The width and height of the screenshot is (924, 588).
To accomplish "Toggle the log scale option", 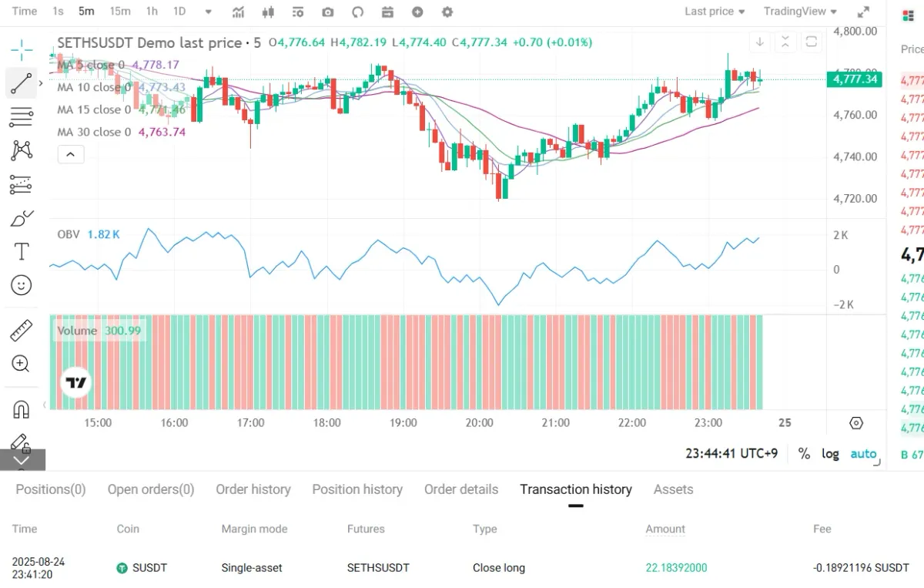I will 830,454.
